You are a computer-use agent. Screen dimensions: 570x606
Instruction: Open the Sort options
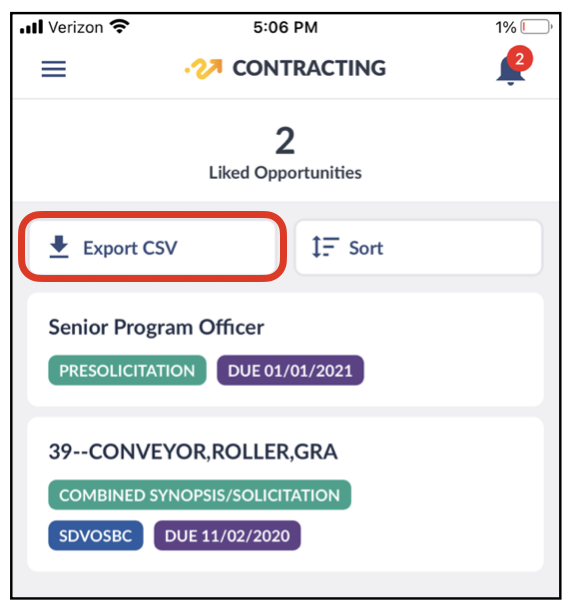click(419, 247)
